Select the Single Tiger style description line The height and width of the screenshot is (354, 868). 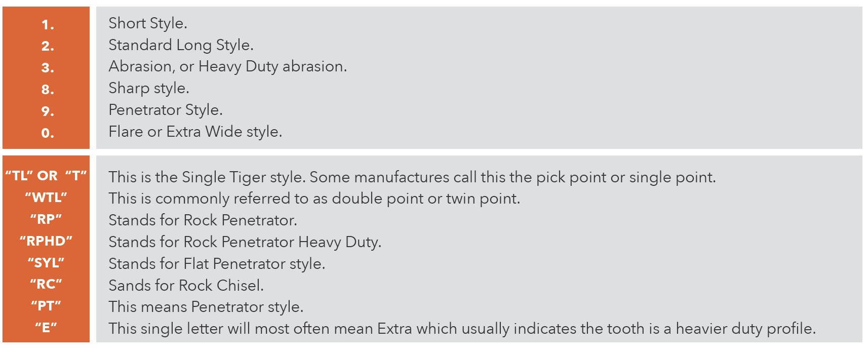pos(412,177)
